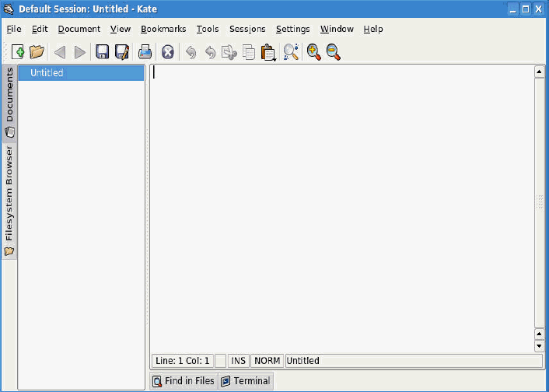
Task: Copy selection using the two-pages icon
Action: (x=249, y=53)
